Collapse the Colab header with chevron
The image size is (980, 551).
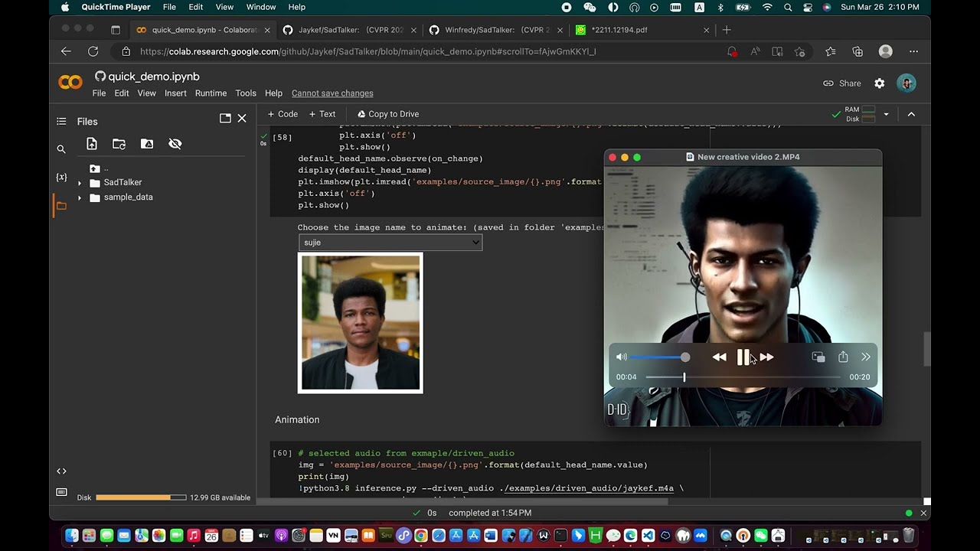click(x=911, y=114)
